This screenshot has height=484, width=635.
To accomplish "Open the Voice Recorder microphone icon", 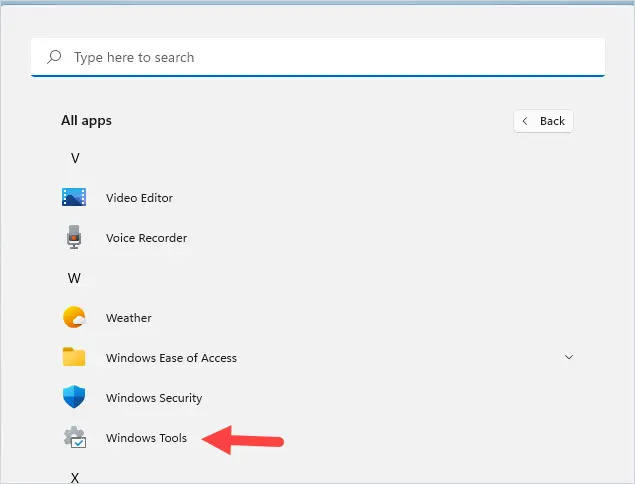I will pyautogui.click(x=74, y=237).
